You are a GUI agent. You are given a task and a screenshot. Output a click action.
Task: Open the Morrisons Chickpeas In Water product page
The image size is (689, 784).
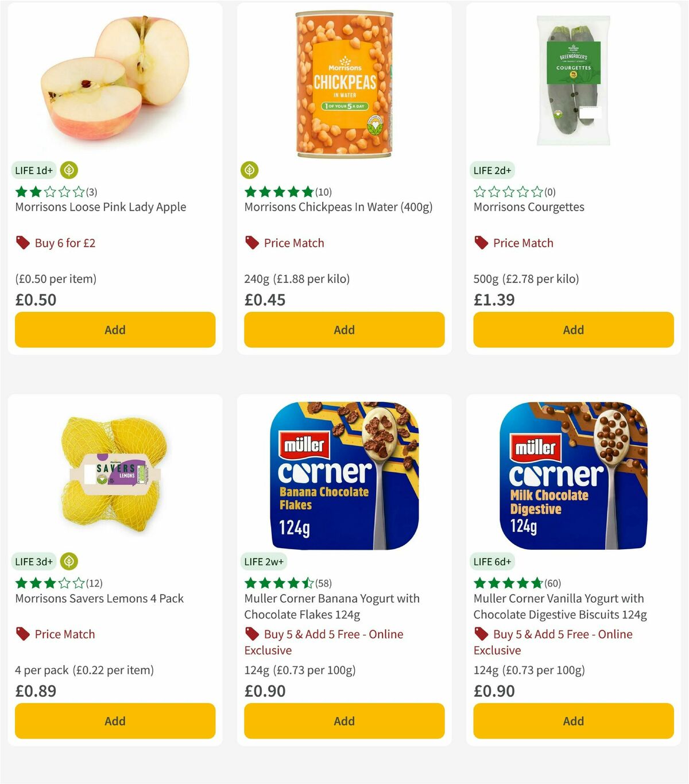(339, 207)
